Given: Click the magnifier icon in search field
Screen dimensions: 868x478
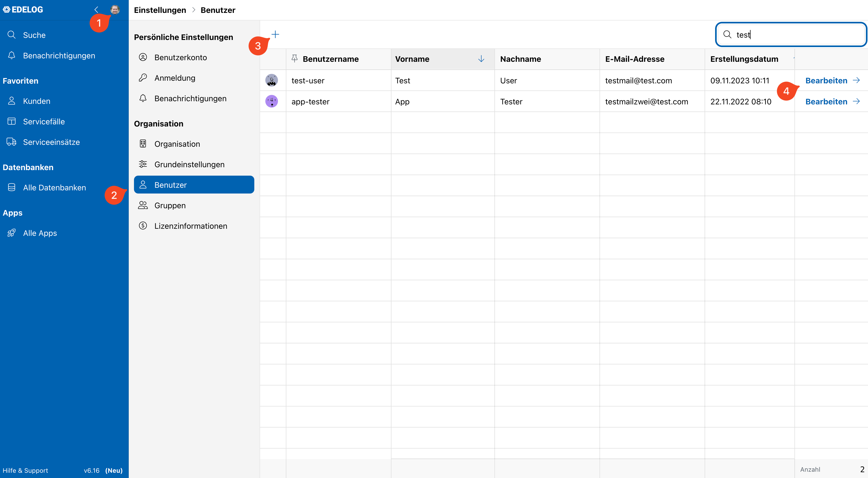Looking at the screenshot, I should pos(727,34).
